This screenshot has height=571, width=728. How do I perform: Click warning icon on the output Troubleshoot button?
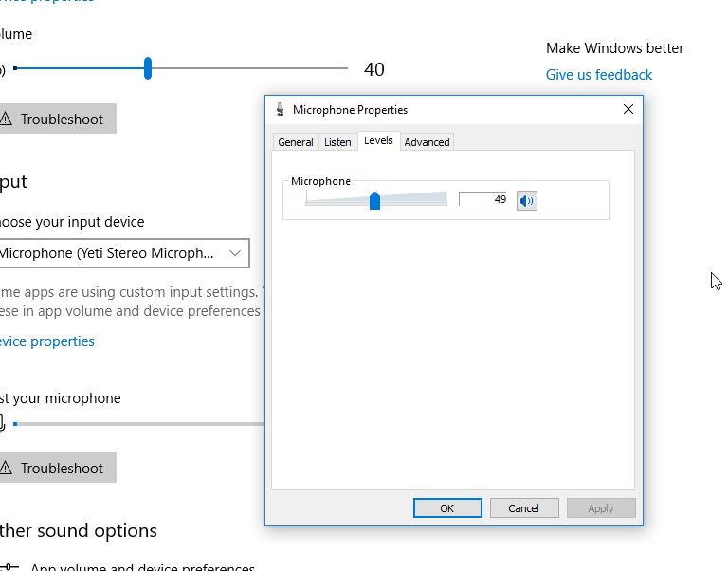pyautogui.click(x=7, y=120)
